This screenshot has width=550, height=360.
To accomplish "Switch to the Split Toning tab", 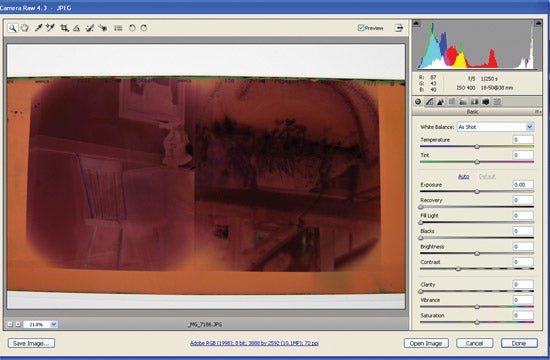I will tap(463, 102).
